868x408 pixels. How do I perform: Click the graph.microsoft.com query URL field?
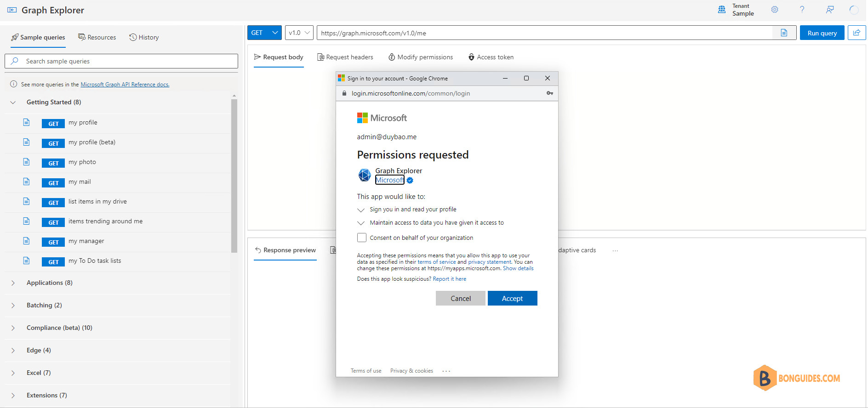(x=545, y=33)
